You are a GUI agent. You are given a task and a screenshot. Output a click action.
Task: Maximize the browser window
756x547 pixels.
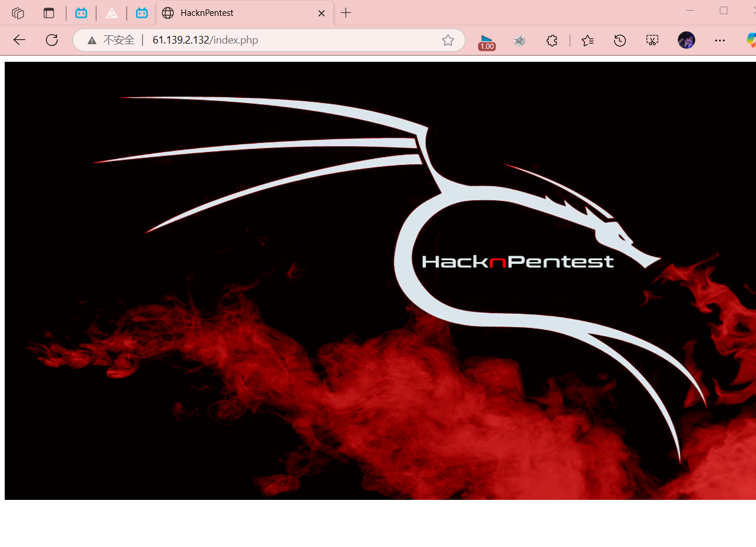[724, 11]
